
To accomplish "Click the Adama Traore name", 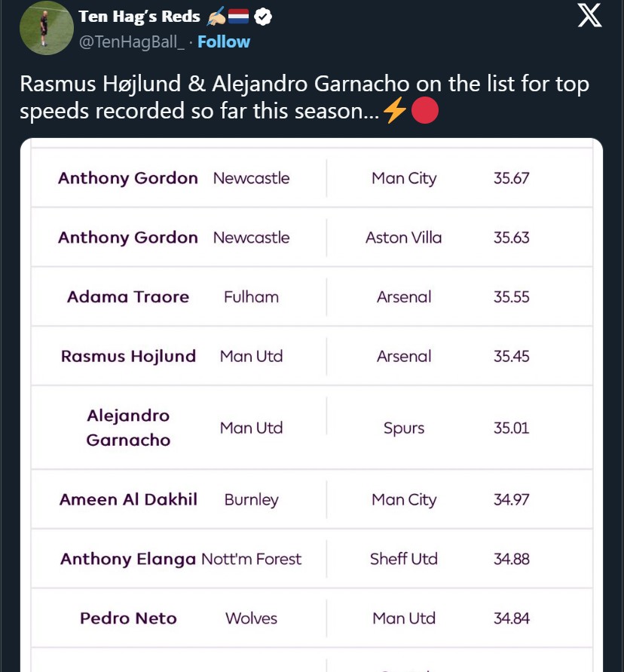I will pos(128,296).
